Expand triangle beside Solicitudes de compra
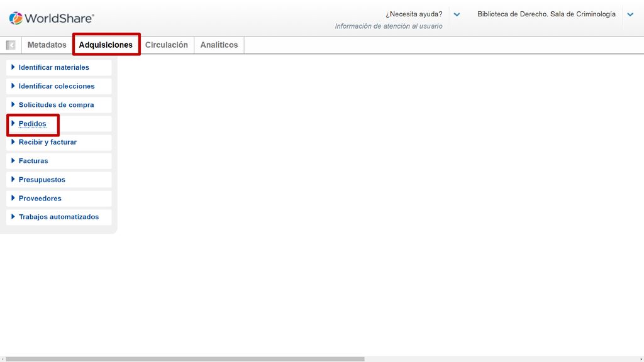The image size is (644, 362). pos(13,104)
